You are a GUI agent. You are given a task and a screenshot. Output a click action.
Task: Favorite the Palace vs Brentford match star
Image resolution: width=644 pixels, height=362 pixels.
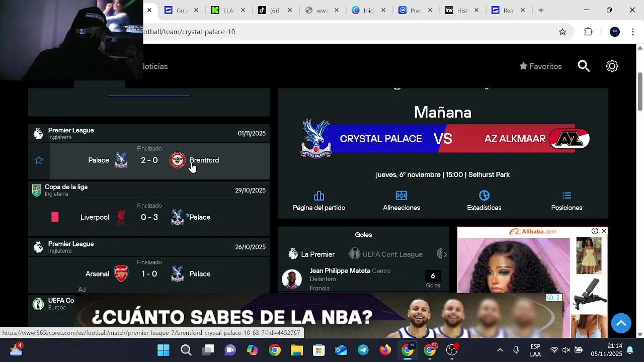[x=39, y=160]
